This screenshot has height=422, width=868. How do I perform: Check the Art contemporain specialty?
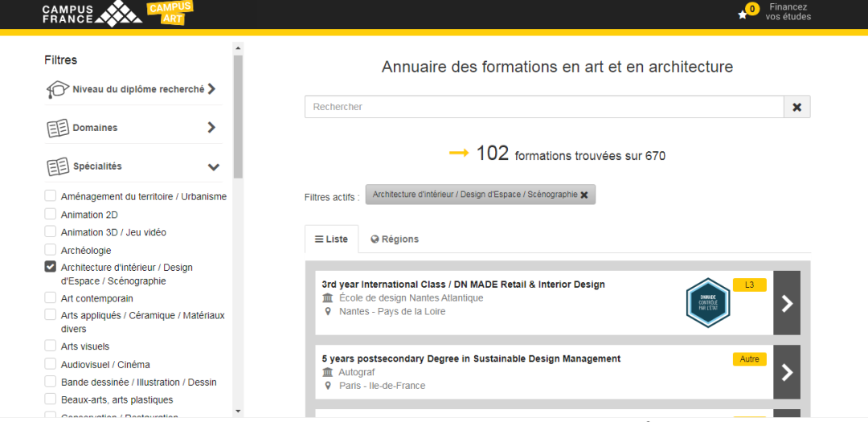pyautogui.click(x=51, y=298)
